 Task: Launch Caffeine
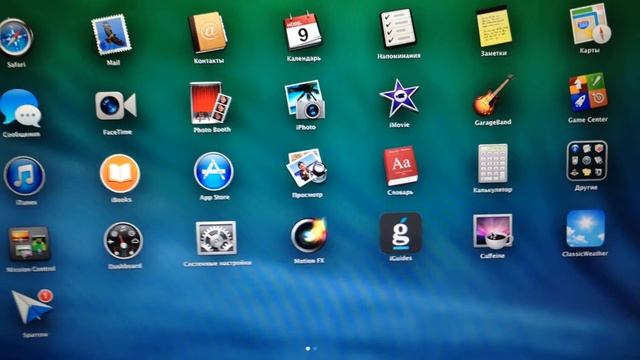click(493, 231)
